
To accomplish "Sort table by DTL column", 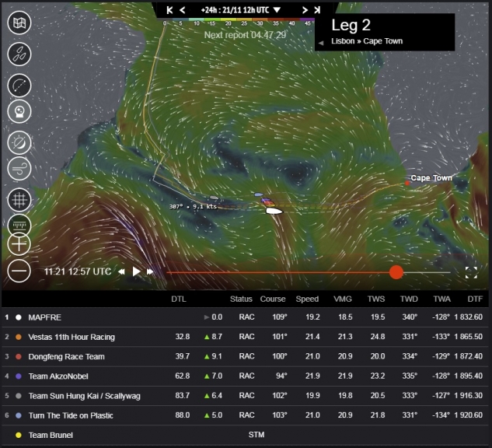I will [179, 299].
